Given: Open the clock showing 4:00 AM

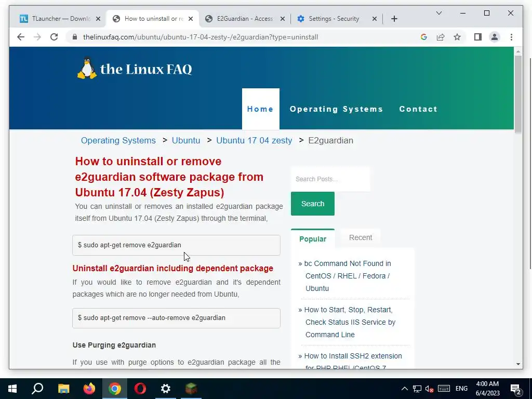Looking at the screenshot, I should pyautogui.click(x=487, y=389).
